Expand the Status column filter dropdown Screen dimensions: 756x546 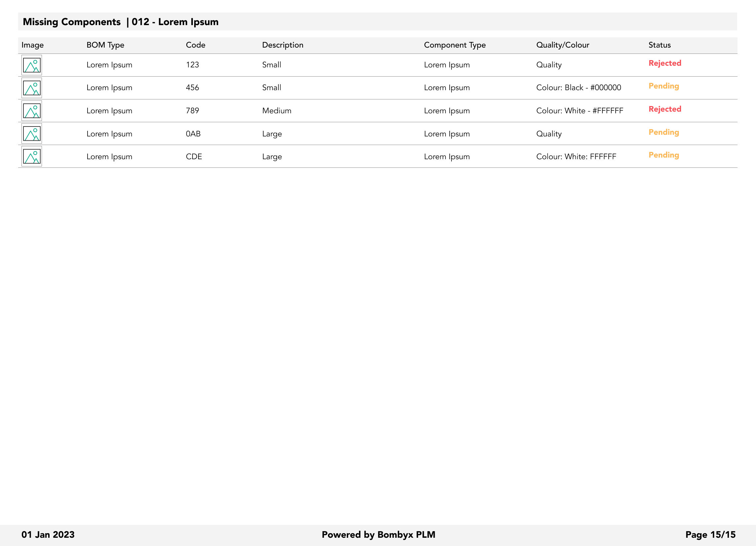pos(659,45)
